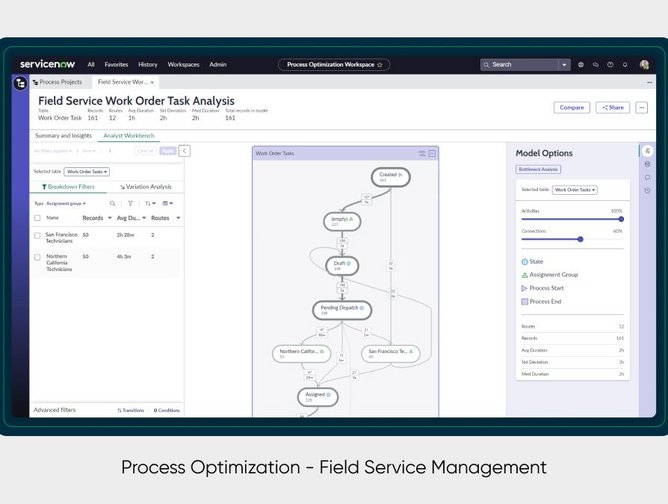Click the workspace list icon in purple sidebar
Viewport: 668px width, 504px height.
tap(20, 83)
